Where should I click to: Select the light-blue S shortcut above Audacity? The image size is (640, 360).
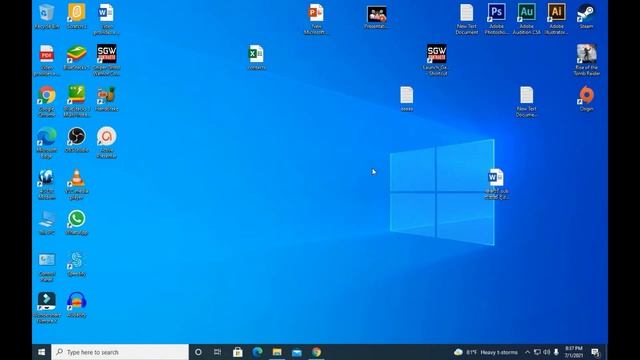(x=76, y=264)
